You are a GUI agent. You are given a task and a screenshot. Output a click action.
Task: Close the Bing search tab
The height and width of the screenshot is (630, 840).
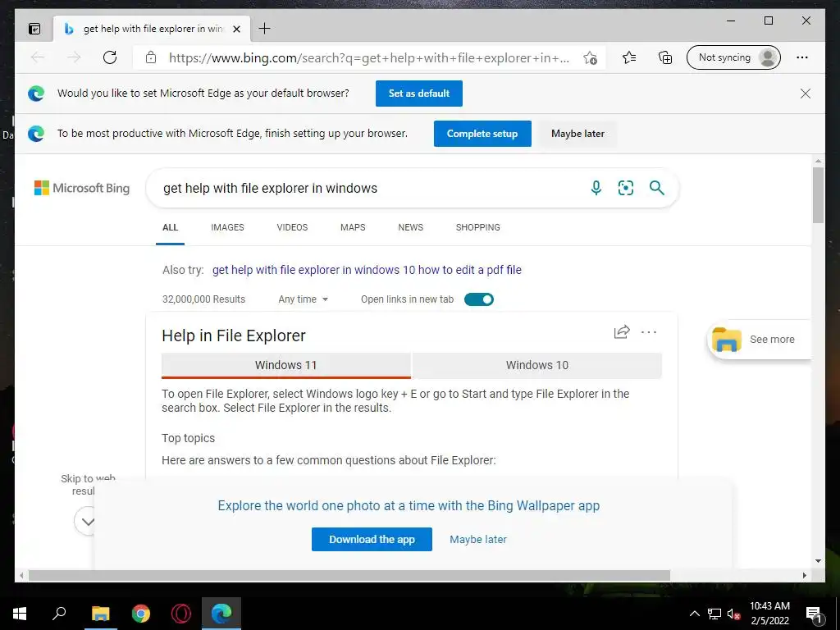point(236,29)
